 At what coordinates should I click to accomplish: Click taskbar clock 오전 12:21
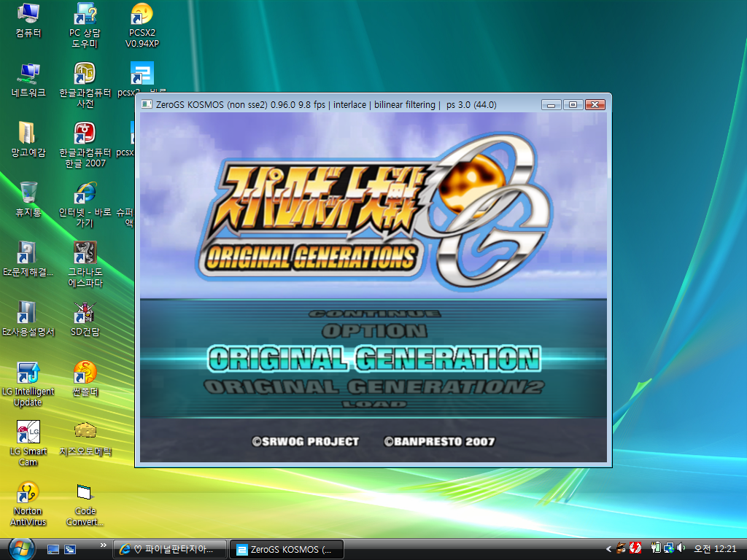pyautogui.click(x=715, y=549)
